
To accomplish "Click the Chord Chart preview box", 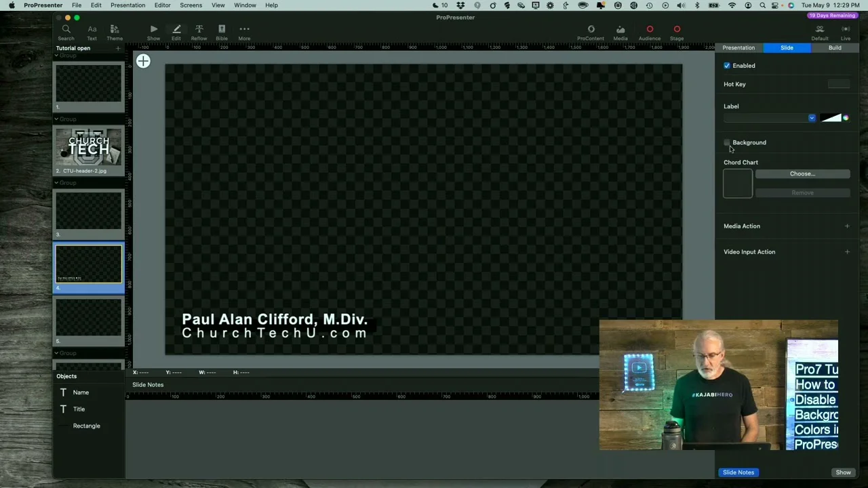I will click(738, 184).
